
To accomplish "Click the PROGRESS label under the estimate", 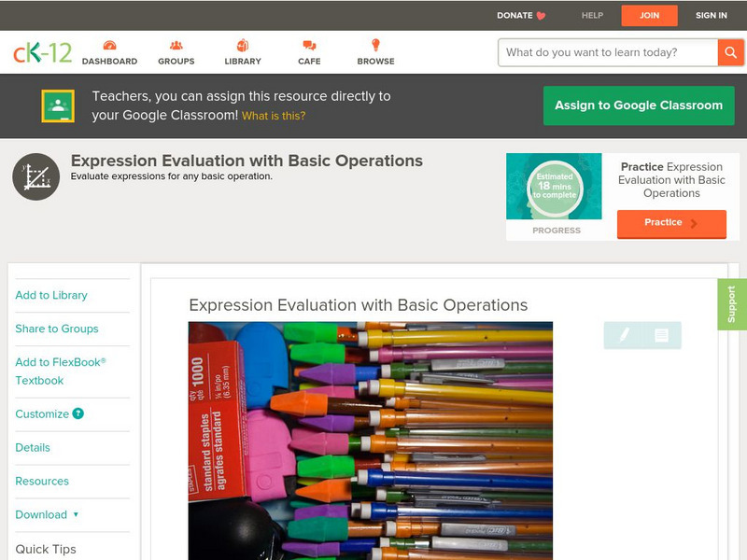I will pos(557,231).
